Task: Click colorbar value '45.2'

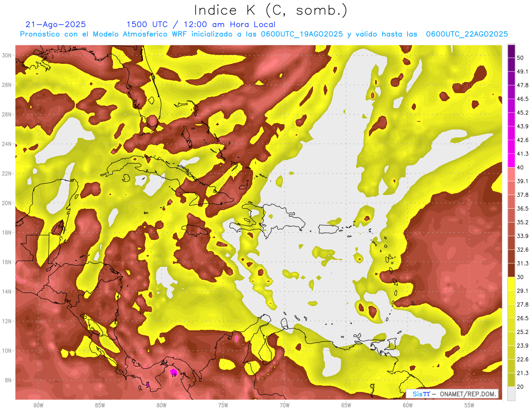Action: [523, 113]
